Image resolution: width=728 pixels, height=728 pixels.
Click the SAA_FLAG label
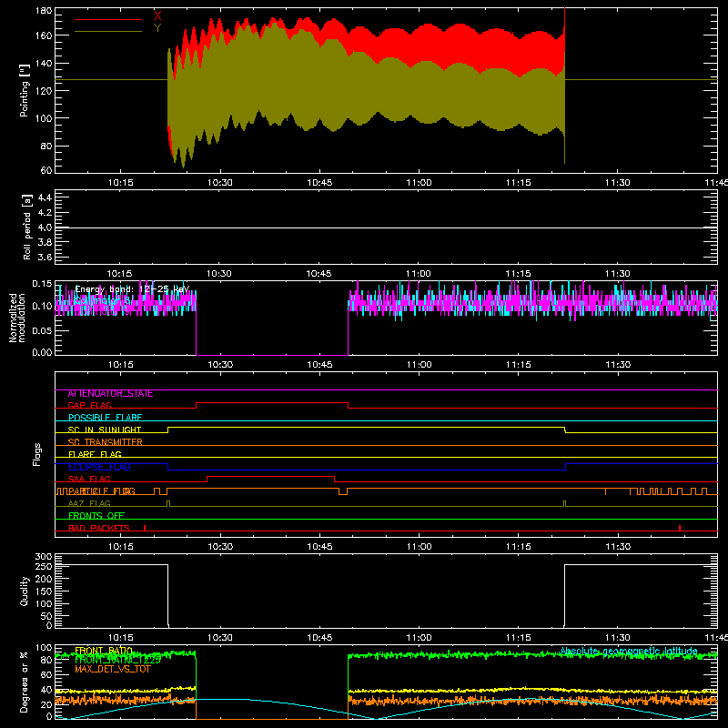tap(89, 480)
